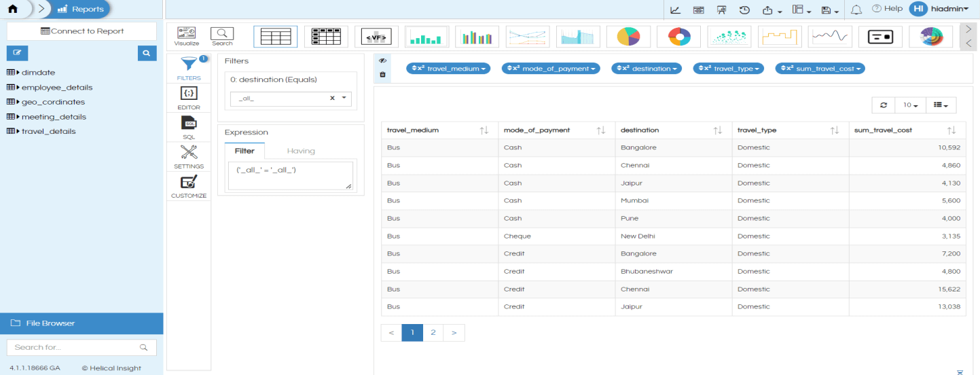Toggle column visibility eye icon
The height and width of the screenshot is (375, 980).
point(382,60)
